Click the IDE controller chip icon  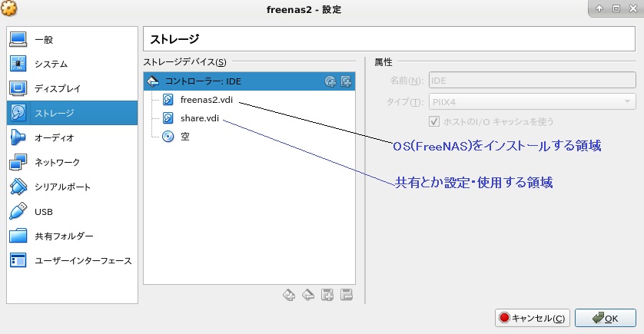coord(153,81)
